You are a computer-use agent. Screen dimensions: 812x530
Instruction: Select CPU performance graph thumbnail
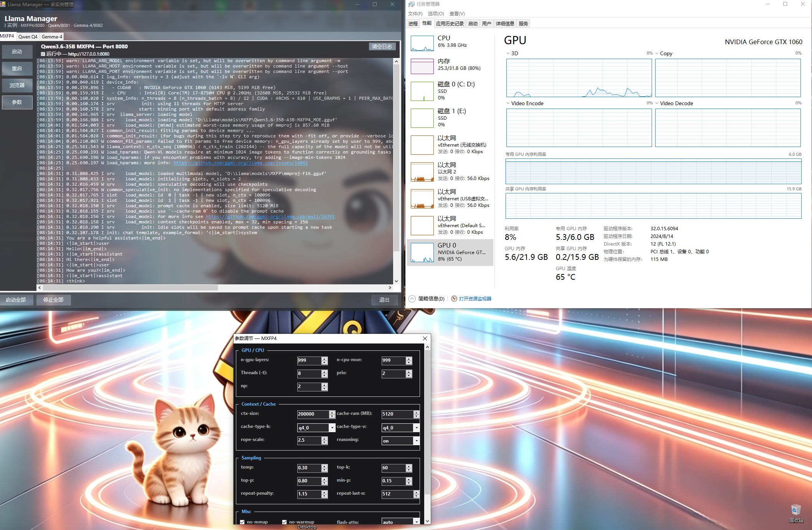(422, 43)
